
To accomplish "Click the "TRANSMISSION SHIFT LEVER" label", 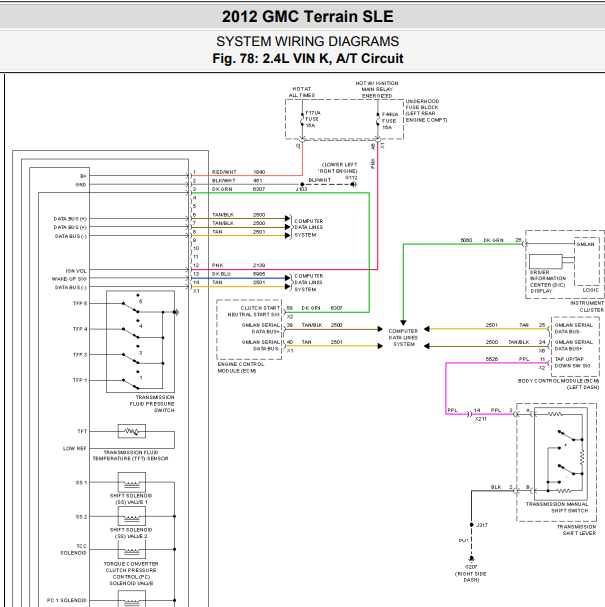I will pyautogui.click(x=576, y=530).
